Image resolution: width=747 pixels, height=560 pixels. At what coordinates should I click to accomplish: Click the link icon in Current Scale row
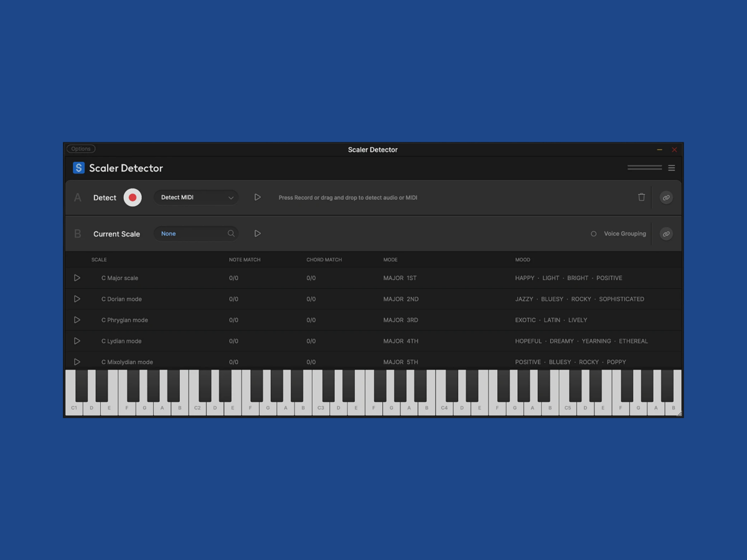pyautogui.click(x=666, y=234)
